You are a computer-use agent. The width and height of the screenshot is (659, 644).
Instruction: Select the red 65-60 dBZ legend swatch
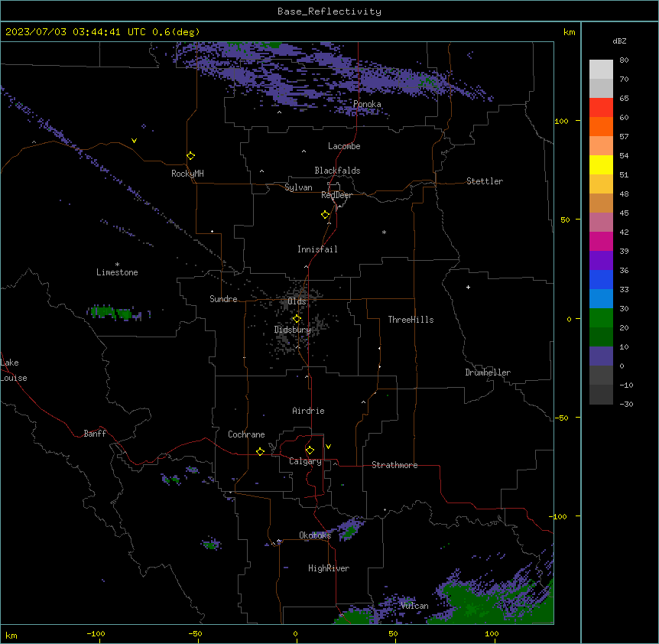[601, 108]
